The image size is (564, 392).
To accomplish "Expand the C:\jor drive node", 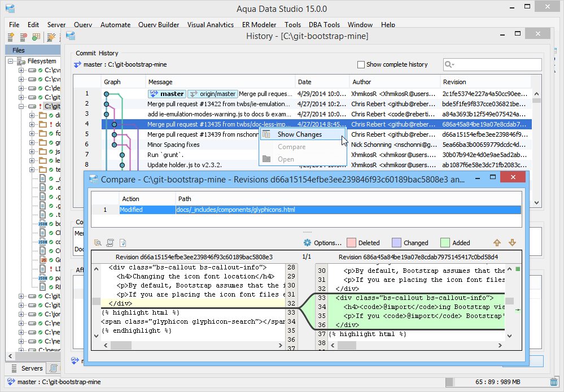I will 21,314.
